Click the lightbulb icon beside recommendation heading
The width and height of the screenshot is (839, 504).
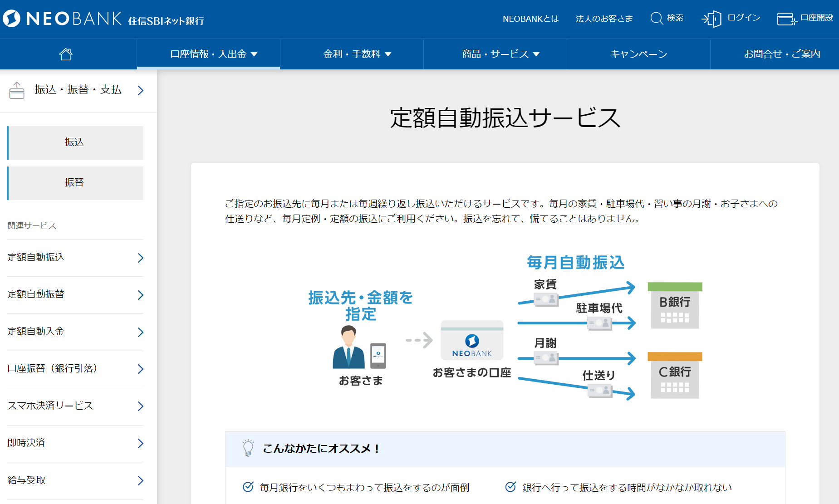pos(248,448)
